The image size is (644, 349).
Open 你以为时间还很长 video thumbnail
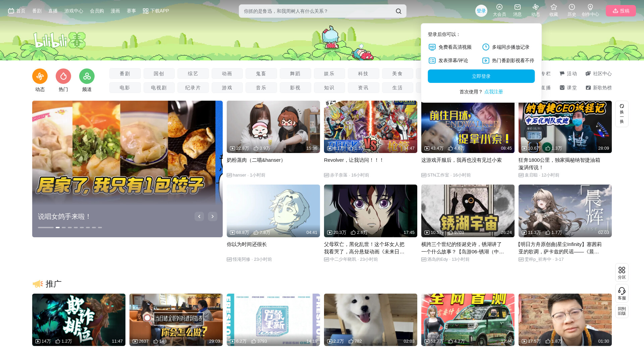[x=273, y=211]
